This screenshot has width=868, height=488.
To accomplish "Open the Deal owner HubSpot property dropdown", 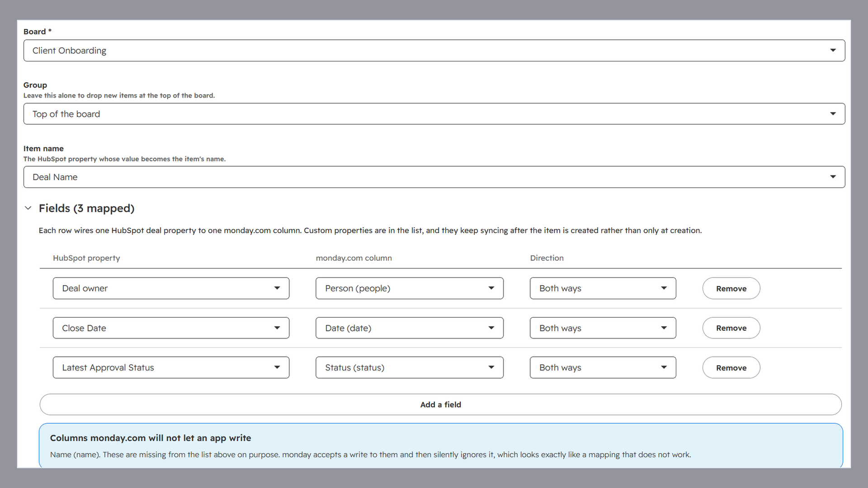I will click(171, 288).
